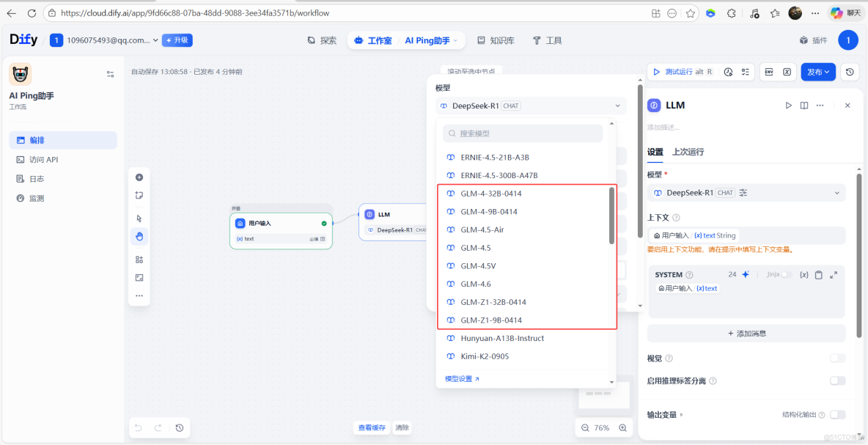868x445 pixels.
Task: Click the add node plus icon
Action: pos(139,177)
